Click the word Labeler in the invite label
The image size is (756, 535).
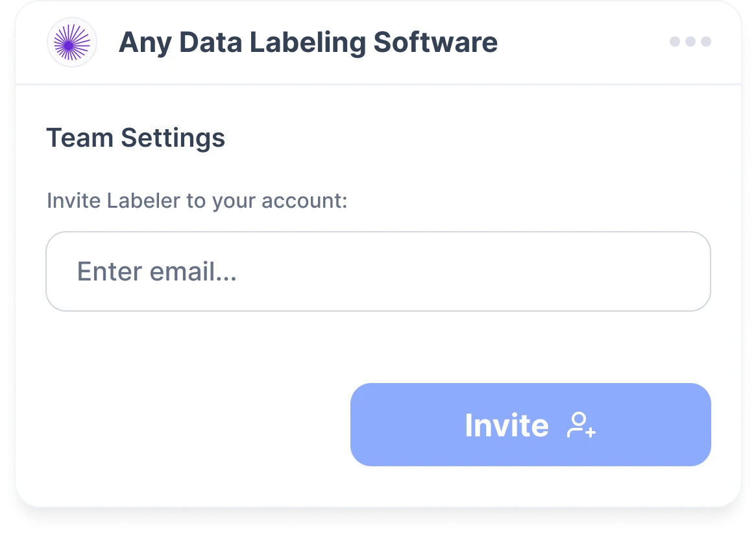click(x=143, y=201)
